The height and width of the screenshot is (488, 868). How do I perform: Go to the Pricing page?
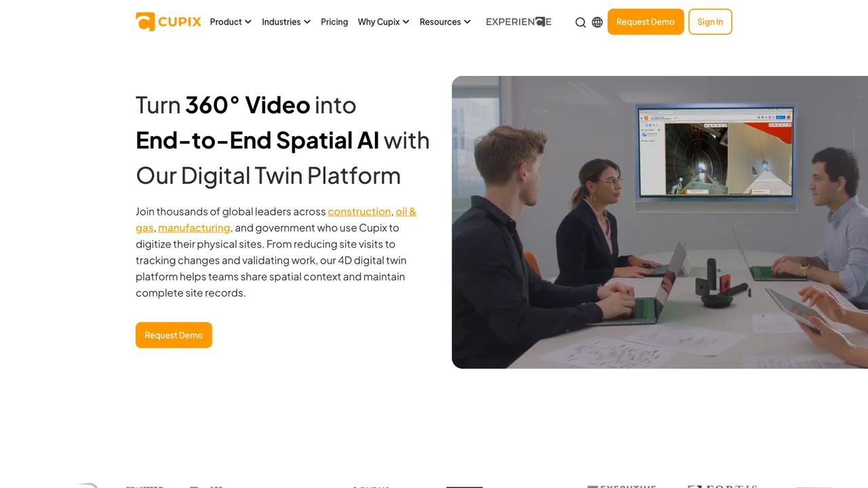[334, 22]
